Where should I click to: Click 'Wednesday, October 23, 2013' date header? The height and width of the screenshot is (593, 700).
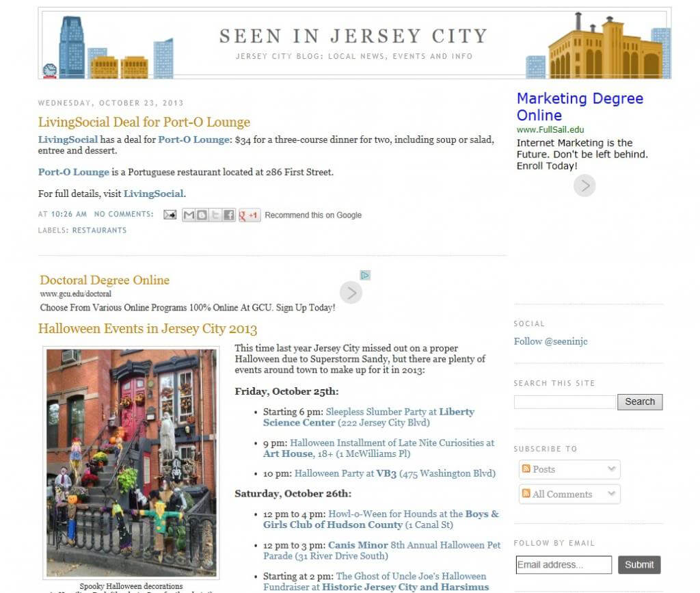point(111,103)
